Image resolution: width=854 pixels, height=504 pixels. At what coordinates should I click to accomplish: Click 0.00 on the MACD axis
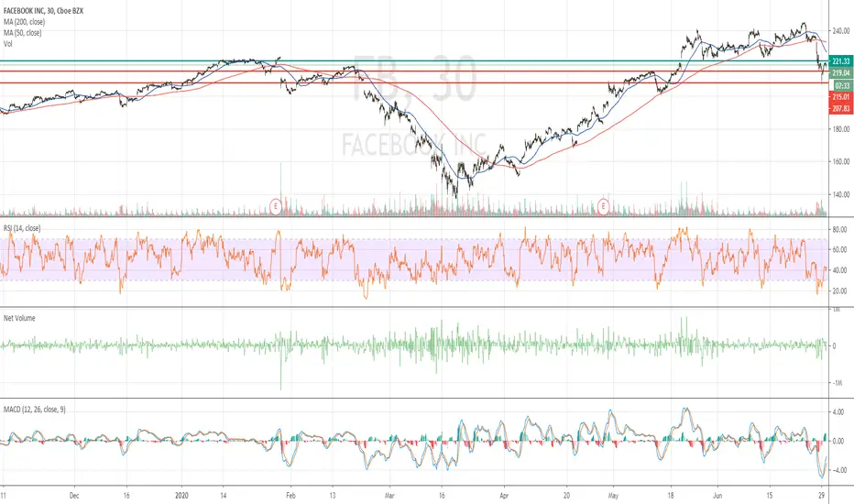click(x=838, y=441)
